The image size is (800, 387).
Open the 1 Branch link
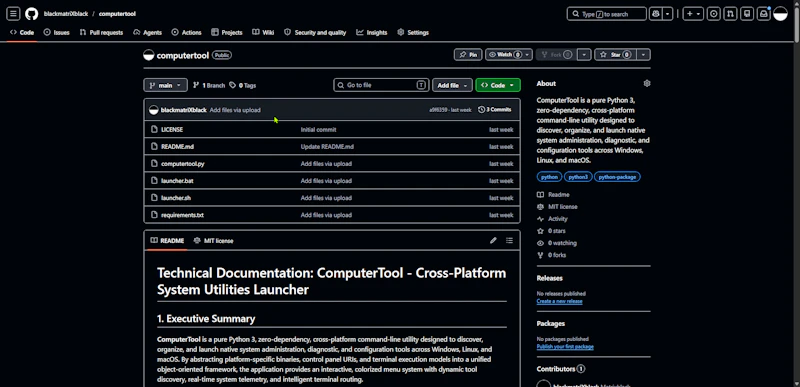(209, 85)
